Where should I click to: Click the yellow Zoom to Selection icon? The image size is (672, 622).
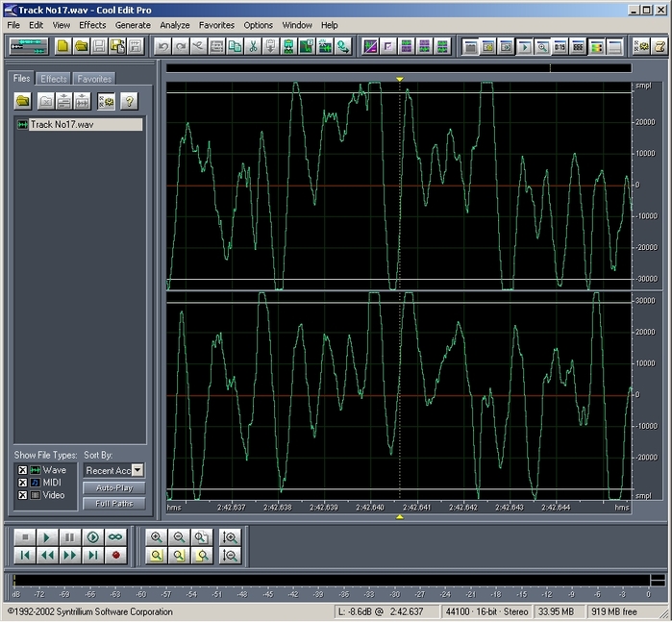157,556
